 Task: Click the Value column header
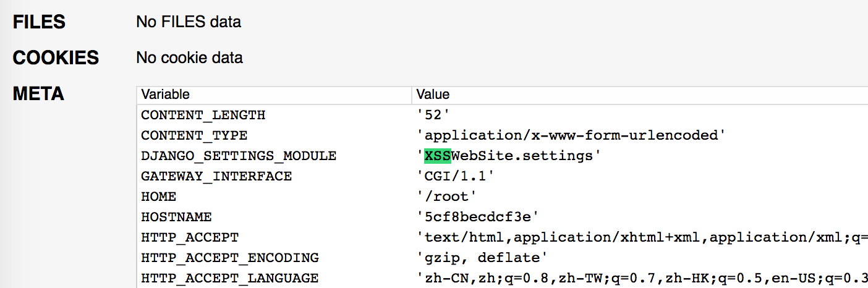click(433, 95)
